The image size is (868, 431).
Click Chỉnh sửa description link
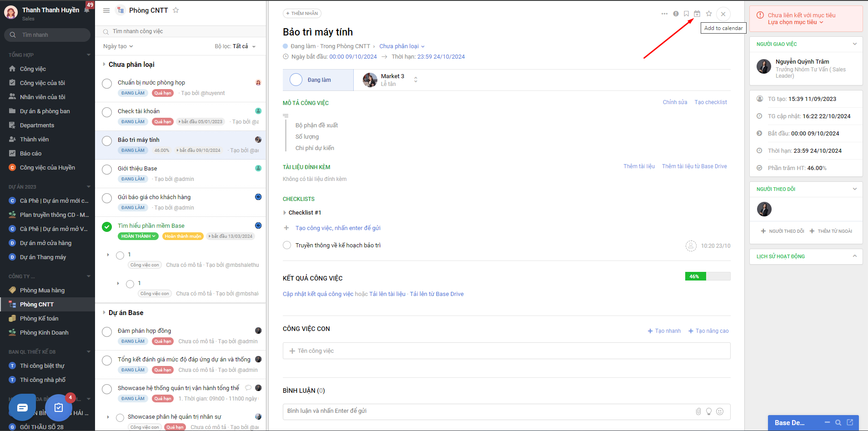675,102
